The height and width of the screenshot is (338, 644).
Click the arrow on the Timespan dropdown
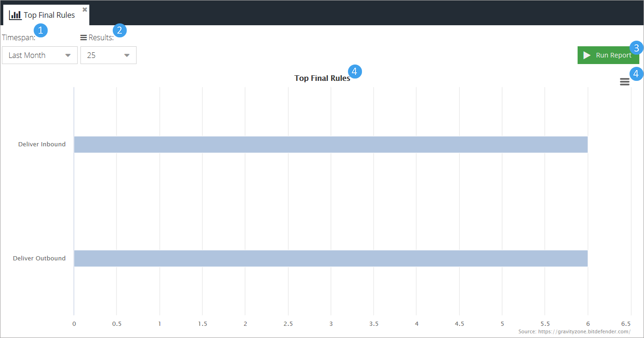pyautogui.click(x=68, y=55)
